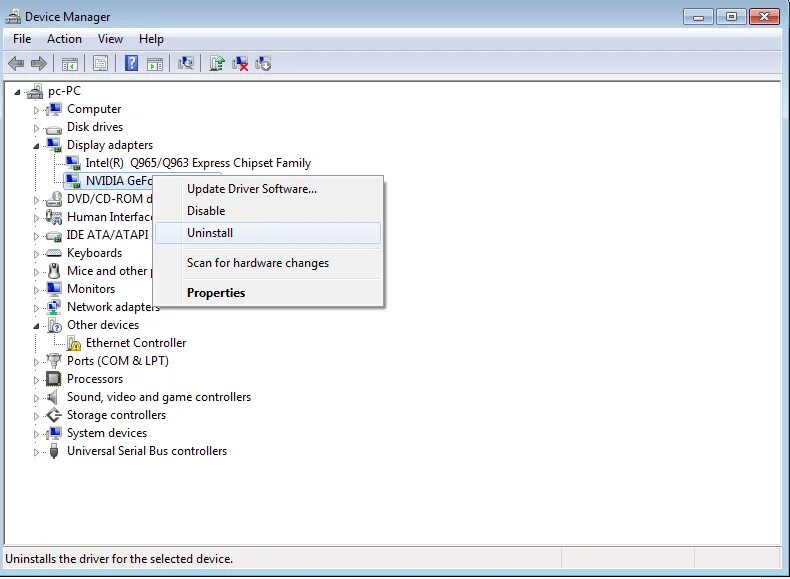Open the Properties sheet toolbar icon
Screen dimensions: 790x579
pyautogui.click(x=100, y=63)
